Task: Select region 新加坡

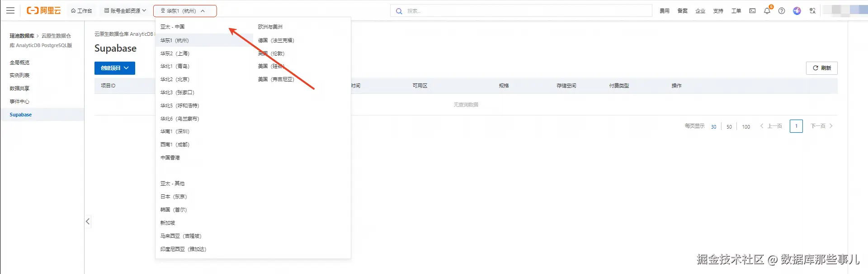Action: [x=168, y=223]
